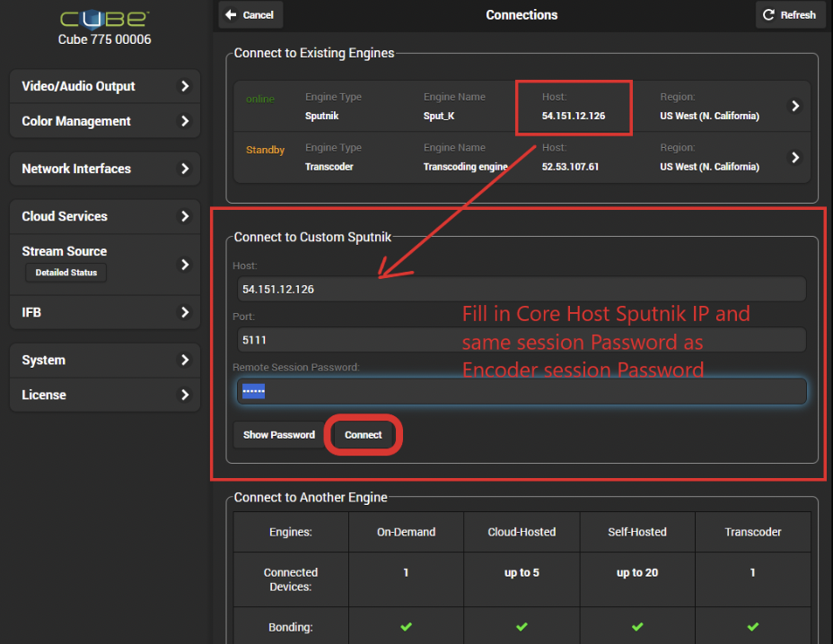Click the Standby status label
Viewport: 833px width, 644px height.
pos(264,151)
